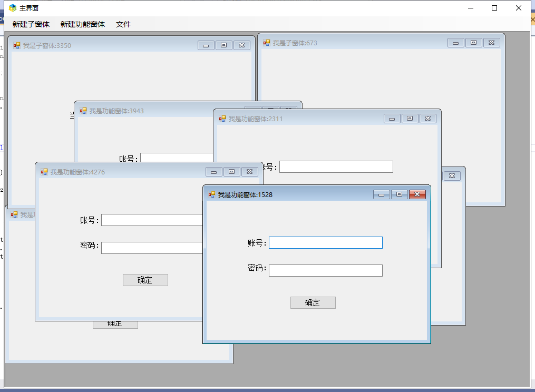This screenshot has width=535, height=392.
Task: Focus the 账号 field in 功能窗体:1528
Action: tap(325, 243)
